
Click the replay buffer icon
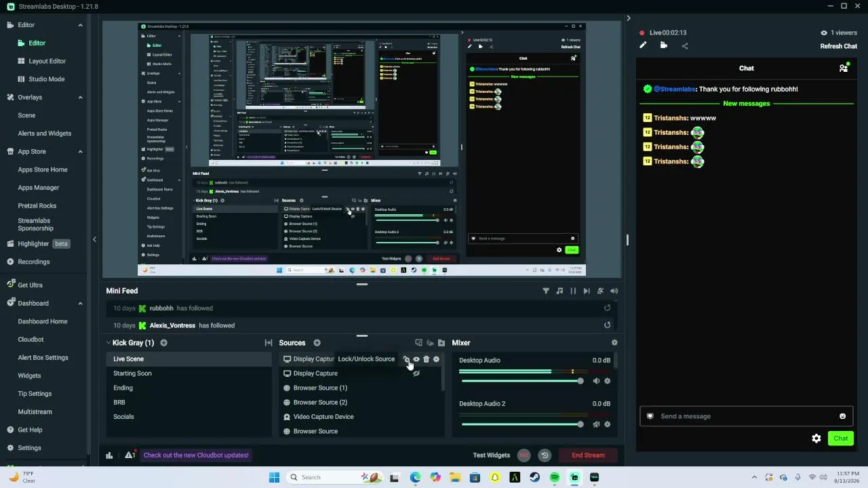pyautogui.click(x=545, y=455)
